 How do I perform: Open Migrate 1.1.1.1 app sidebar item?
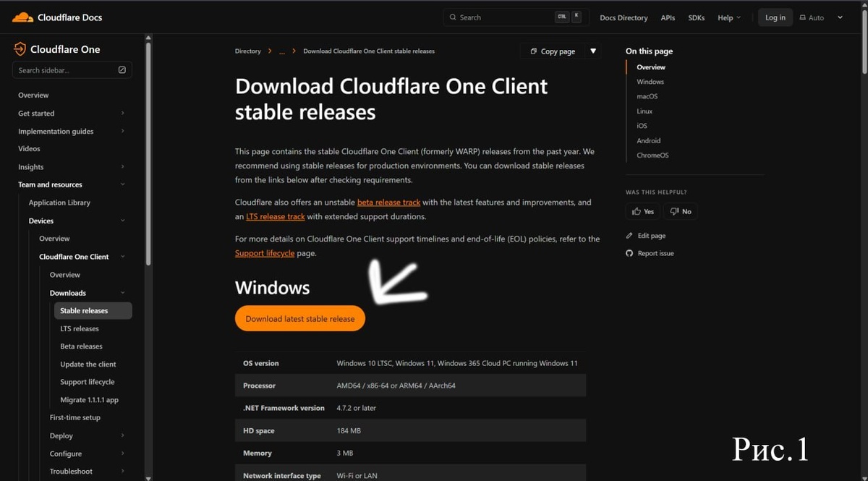click(x=89, y=400)
